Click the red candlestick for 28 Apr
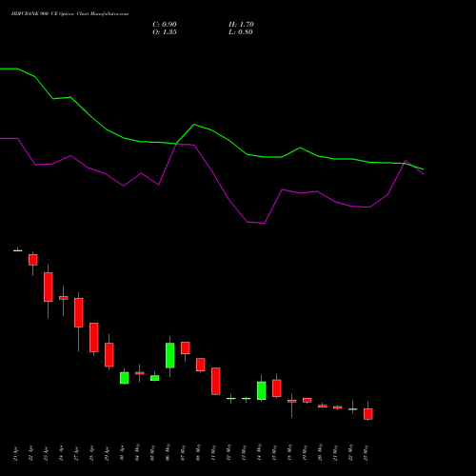The width and height of the screenshot is (476, 476). pyautogui.click(x=94, y=337)
